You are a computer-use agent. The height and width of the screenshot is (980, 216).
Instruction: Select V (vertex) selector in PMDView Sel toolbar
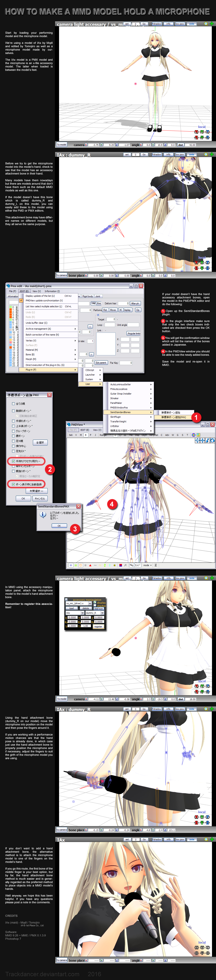coord(76,435)
